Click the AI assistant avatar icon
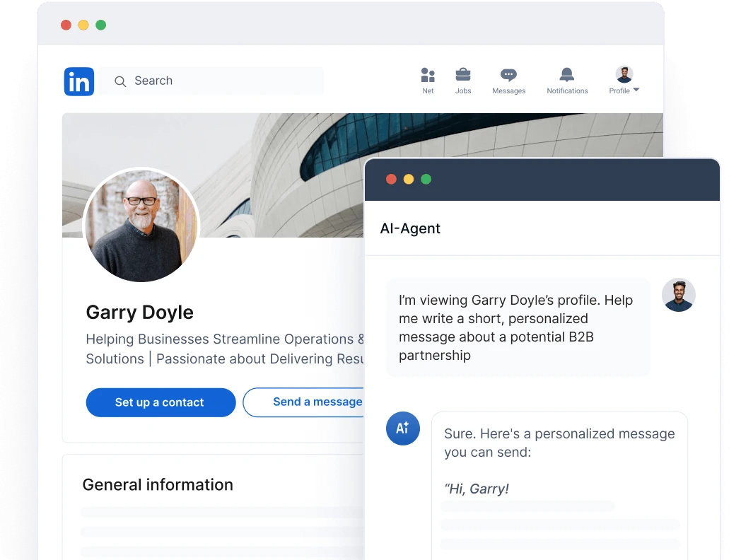The width and height of the screenshot is (741, 560). tap(402, 428)
